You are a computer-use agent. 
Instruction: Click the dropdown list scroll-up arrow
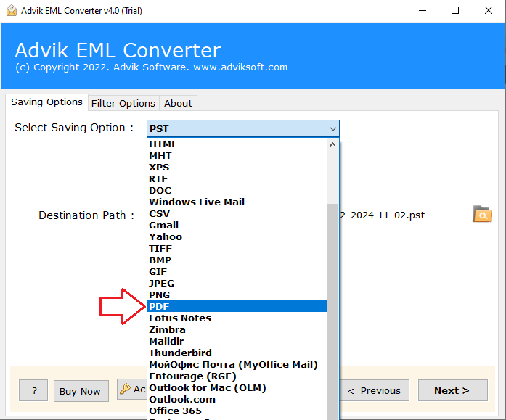[332, 145]
